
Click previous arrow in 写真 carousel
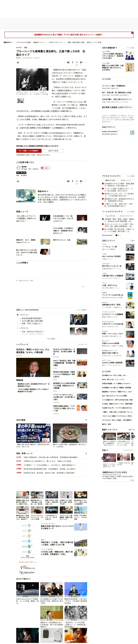tap(103, 458)
